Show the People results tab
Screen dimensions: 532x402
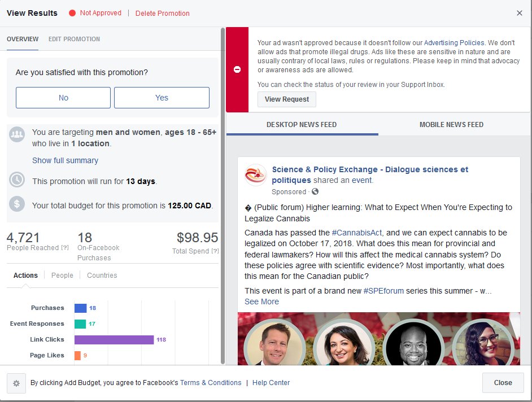point(62,275)
